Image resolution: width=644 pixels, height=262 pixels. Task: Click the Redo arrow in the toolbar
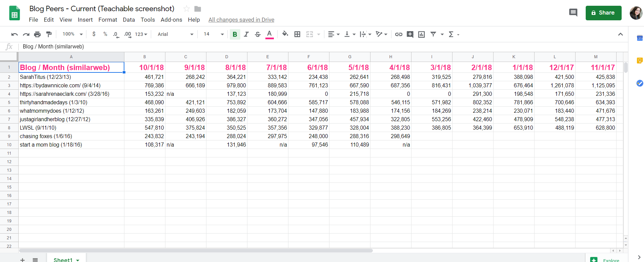pos(26,34)
